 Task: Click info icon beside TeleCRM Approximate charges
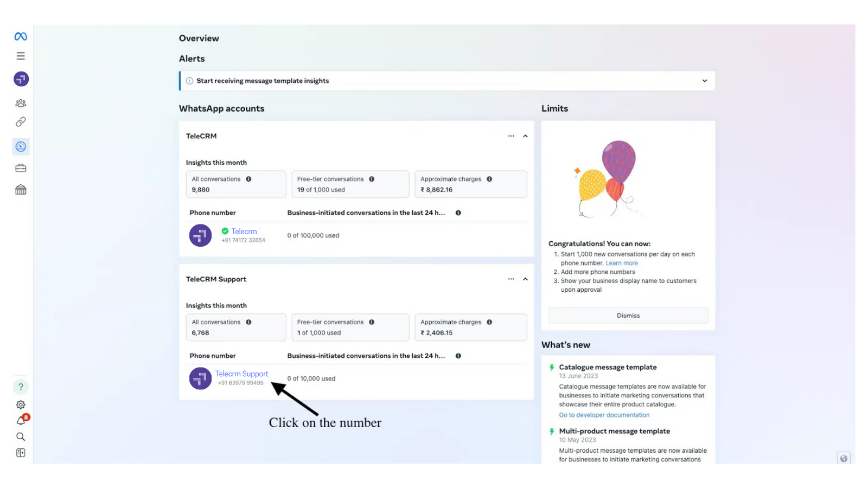[489, 179]
